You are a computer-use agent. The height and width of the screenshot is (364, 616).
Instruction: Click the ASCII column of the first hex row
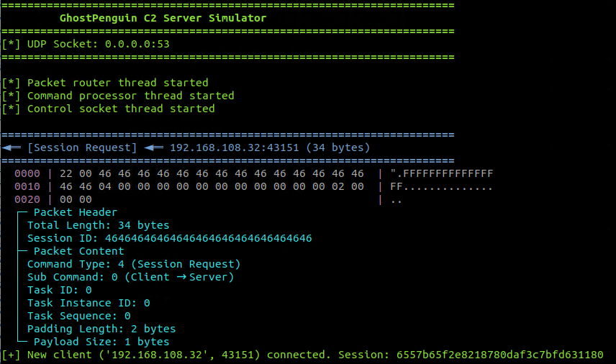(441, 173)
